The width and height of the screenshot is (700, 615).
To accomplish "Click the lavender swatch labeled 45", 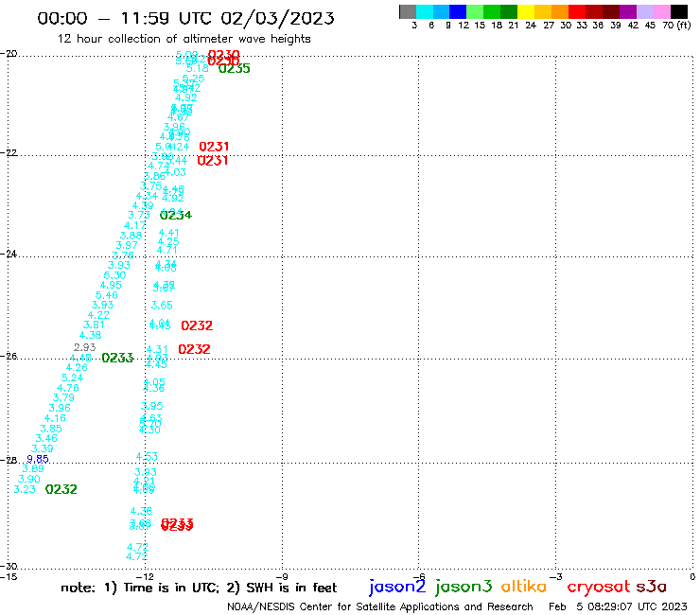I will click(x=644, y=12).
